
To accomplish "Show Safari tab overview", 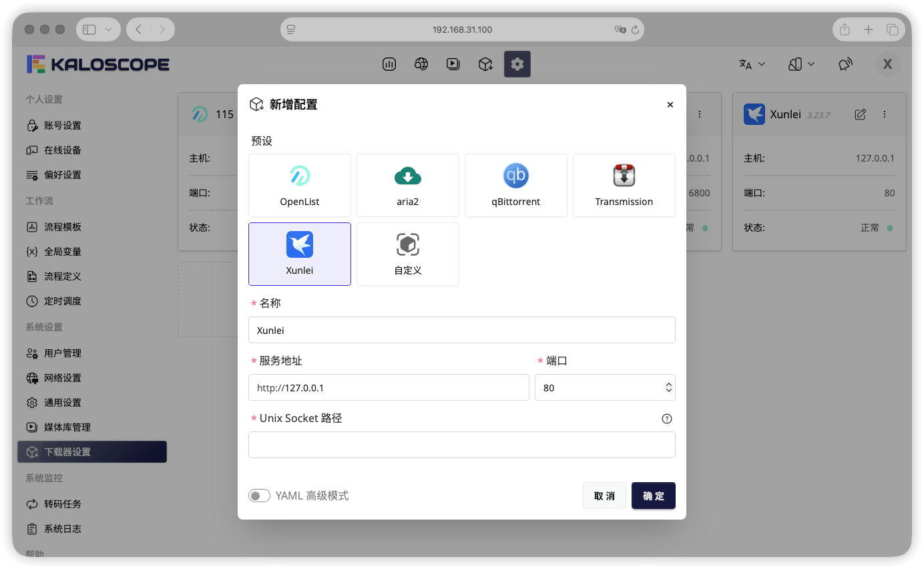I will coord(892,29).
